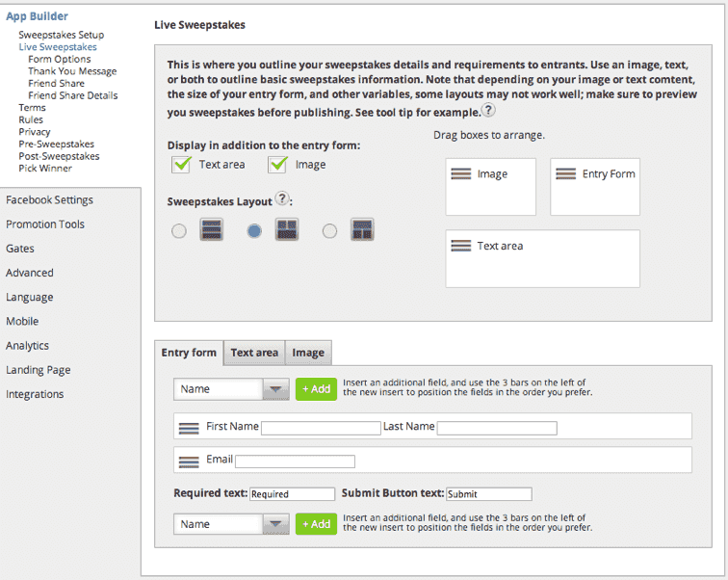
Task: Switch to the Entry form tab
Action: (x=189, y=353)
